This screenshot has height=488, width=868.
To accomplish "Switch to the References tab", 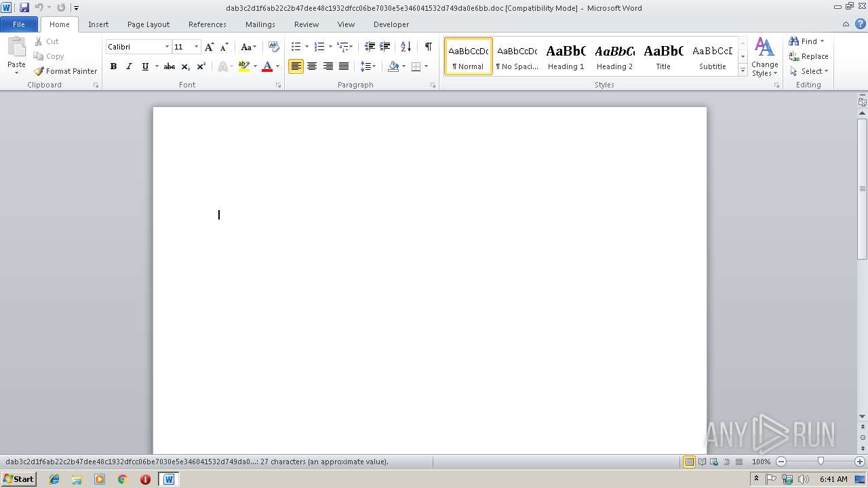I will tap(208, 24).
